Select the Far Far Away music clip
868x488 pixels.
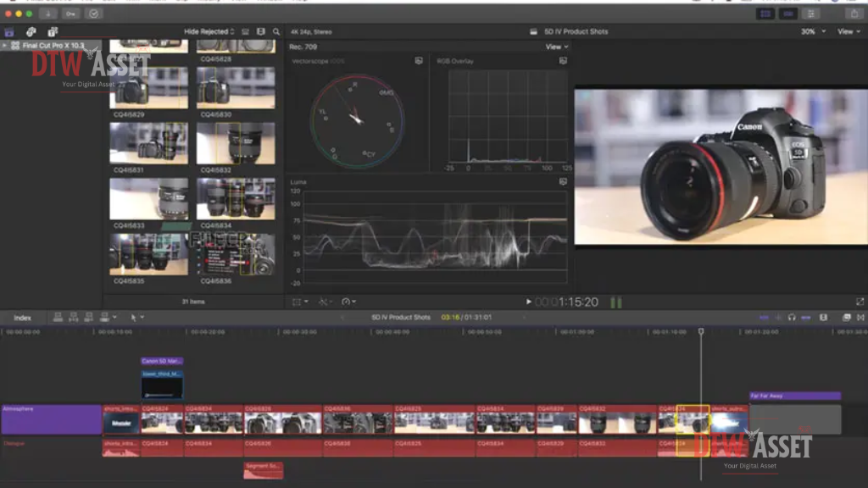[795, 396]
